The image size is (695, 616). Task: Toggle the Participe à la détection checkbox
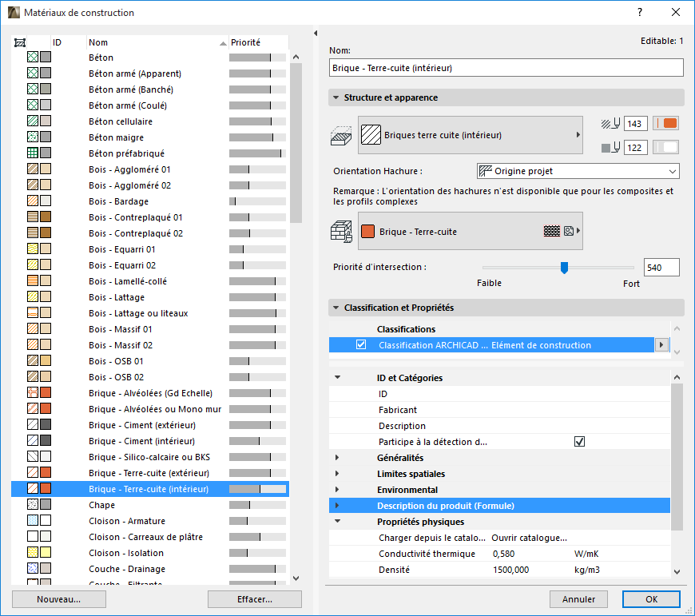pos(579,441)
